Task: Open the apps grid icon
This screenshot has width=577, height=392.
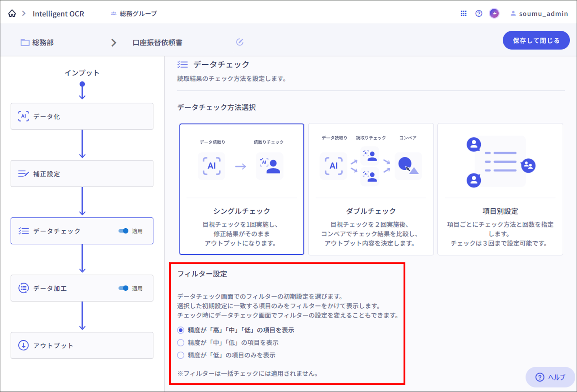Action: [463, 13]
